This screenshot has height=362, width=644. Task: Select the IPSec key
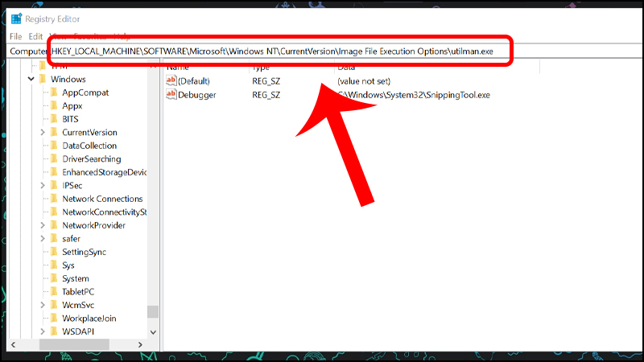click(72, 186)
